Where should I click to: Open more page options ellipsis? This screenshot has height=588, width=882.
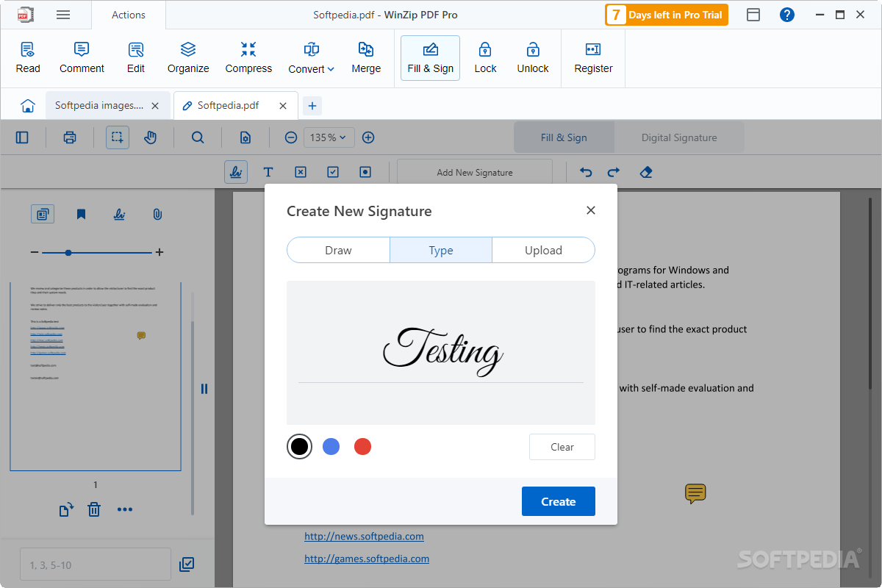click(x=125, y=509)
